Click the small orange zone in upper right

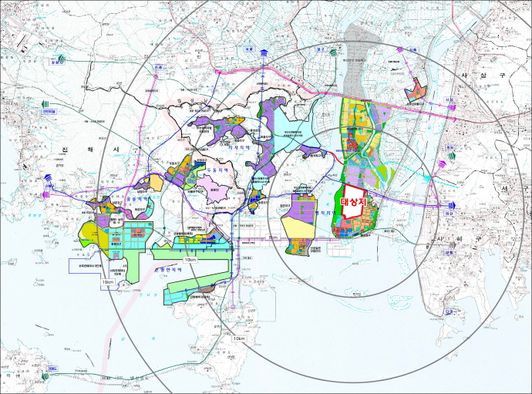(x=415, y=90)
